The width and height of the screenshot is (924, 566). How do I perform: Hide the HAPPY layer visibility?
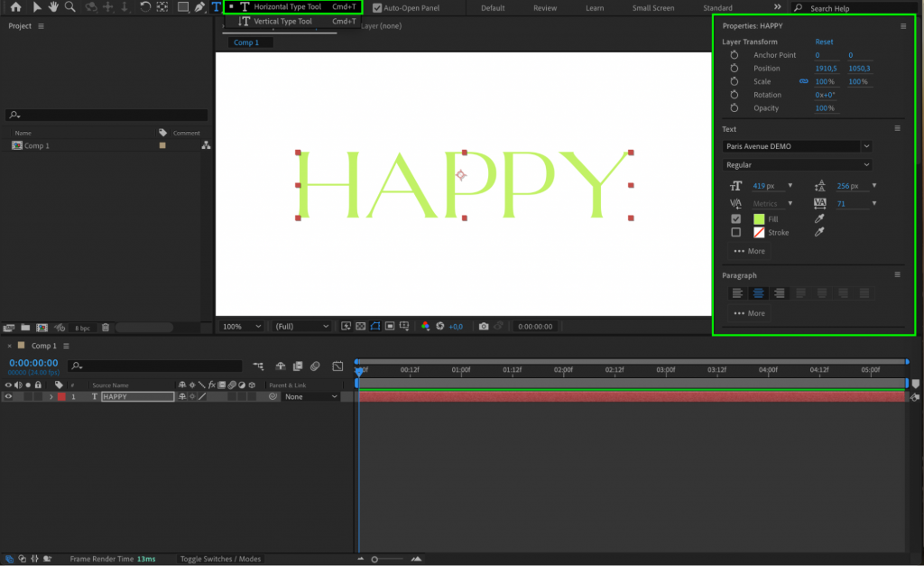pyautogui.click(x=9, y=396)
